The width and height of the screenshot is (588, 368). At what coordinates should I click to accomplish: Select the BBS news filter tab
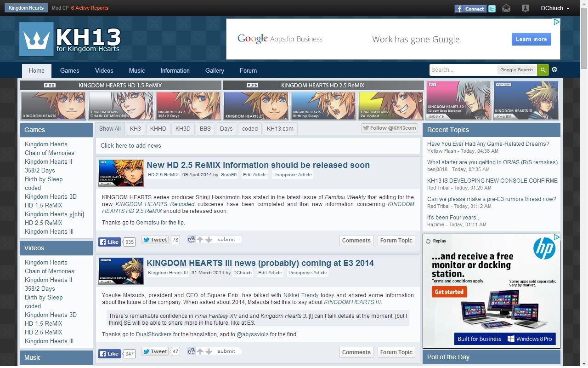205,129
